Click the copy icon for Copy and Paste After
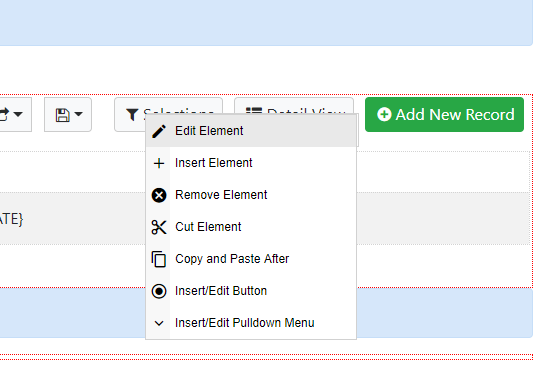Screen dimensions: 541x382 coord(159,259)
